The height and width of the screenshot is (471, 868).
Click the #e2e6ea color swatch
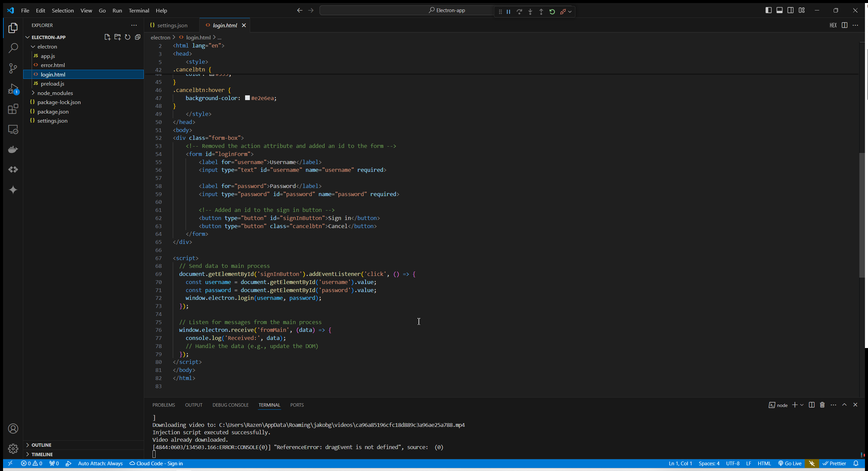tap(247, 98)
